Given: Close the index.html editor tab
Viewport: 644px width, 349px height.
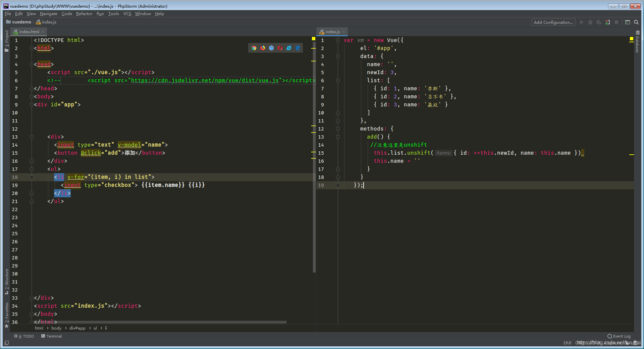Looking at the screenshot, I should pos(43,32).
